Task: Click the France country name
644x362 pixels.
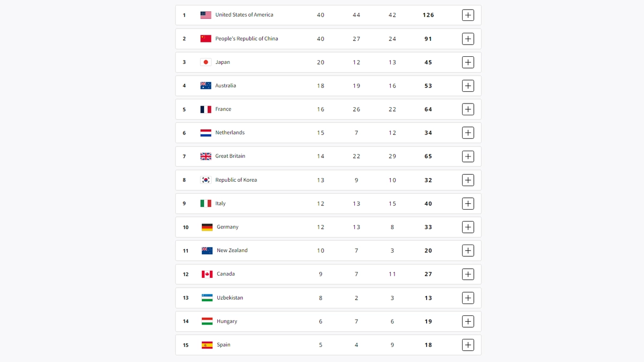Action: tap(223, 109)
